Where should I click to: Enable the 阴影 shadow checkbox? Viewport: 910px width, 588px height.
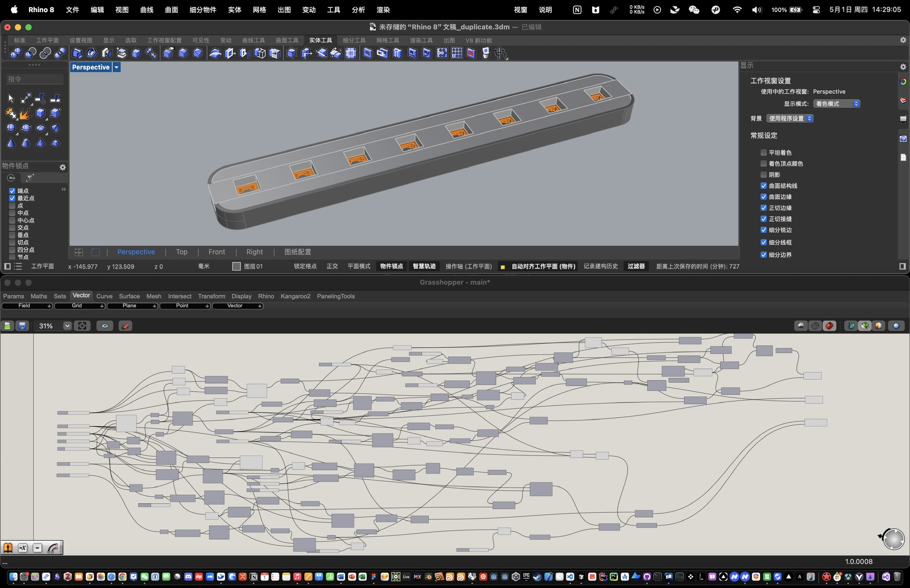coord(763,174)
